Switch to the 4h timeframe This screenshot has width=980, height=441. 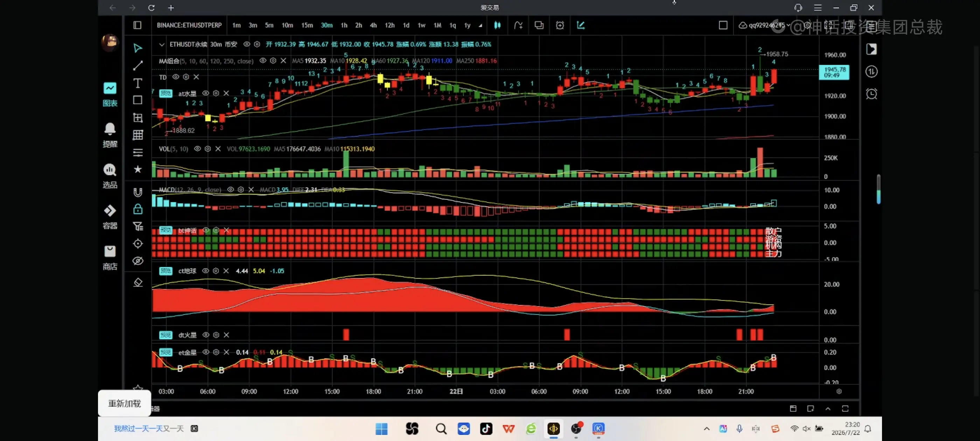(373, 25)
